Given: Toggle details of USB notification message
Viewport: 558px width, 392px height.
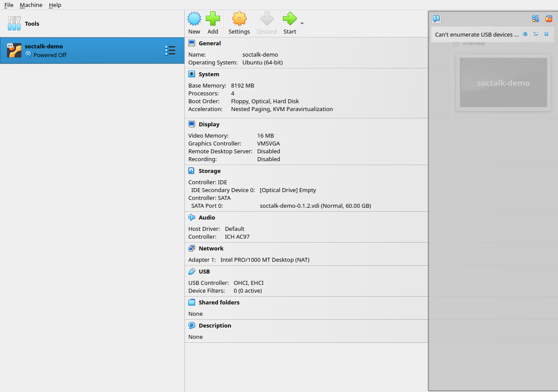Looking at the screenshot, I should [536, 34].
